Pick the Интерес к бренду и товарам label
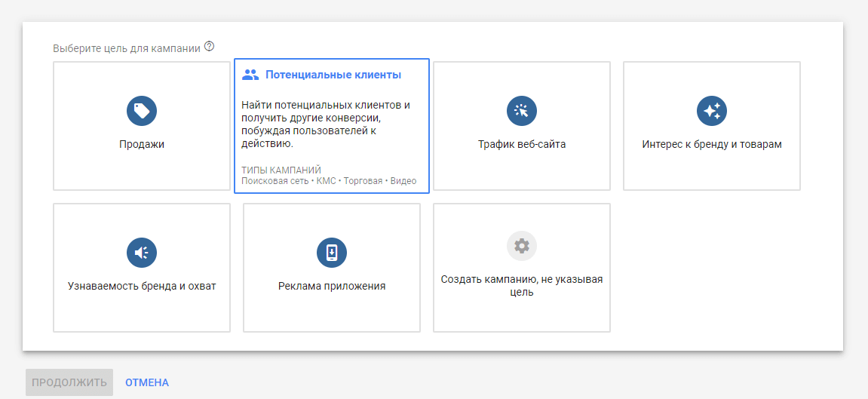Viewport: 868px width, 399px height. (x=712, y=144)
